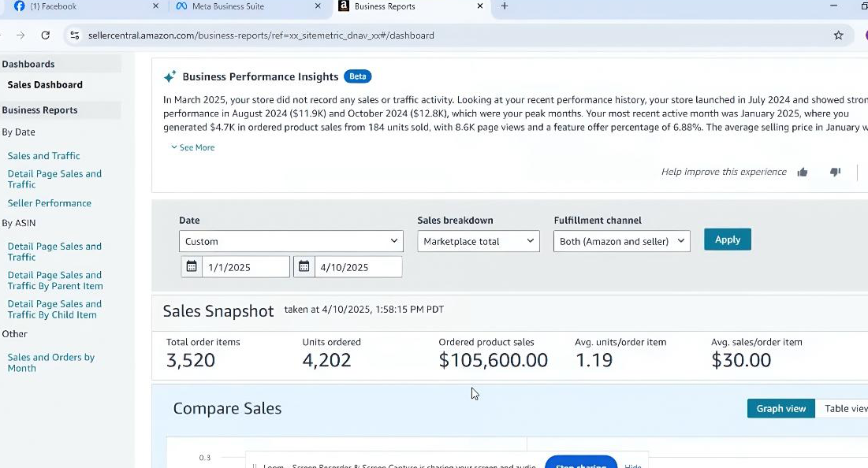
Task: Open the Date range Custom dropdown
Action: 291,241
